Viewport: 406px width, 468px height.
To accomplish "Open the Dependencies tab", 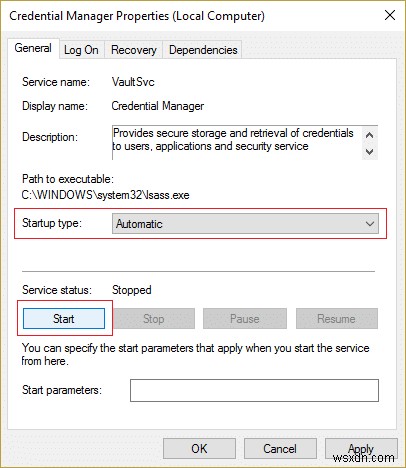I will (203, 50).
